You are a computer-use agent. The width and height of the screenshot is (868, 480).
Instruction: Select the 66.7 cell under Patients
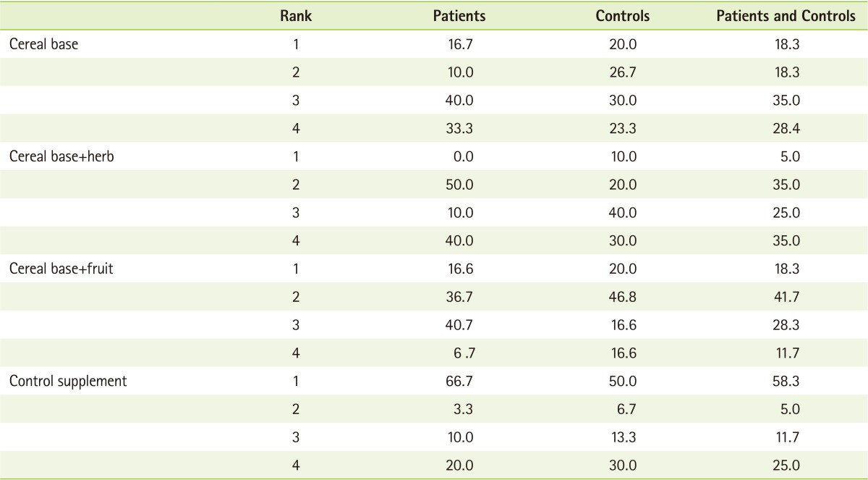coord(461,381)
